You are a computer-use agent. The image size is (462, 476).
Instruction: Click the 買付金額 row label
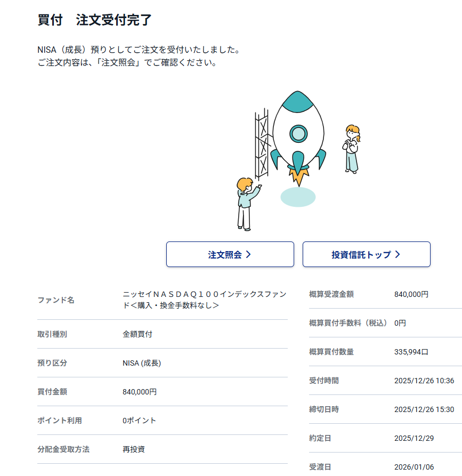coord(52,392)
